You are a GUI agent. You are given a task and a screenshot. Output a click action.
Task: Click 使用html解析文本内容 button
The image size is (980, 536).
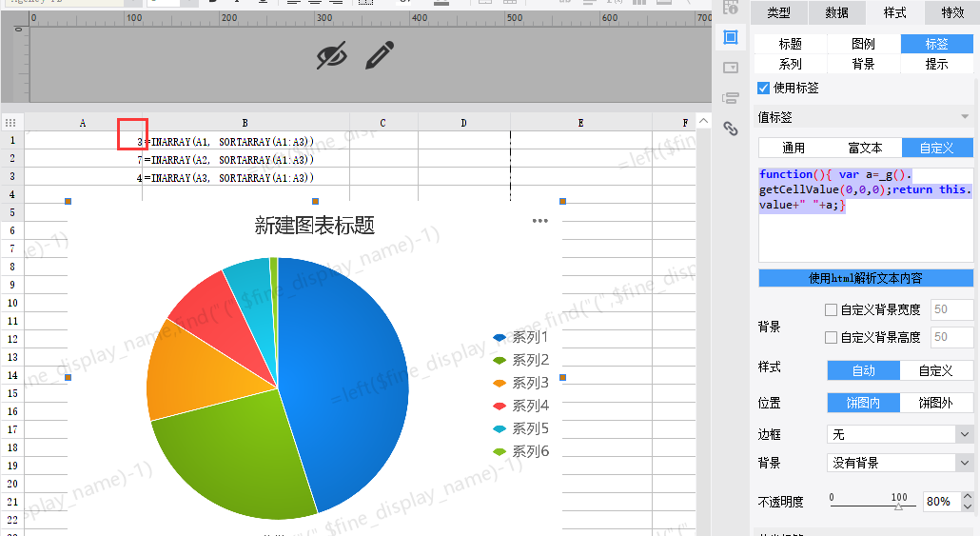[x=866, y=278]
